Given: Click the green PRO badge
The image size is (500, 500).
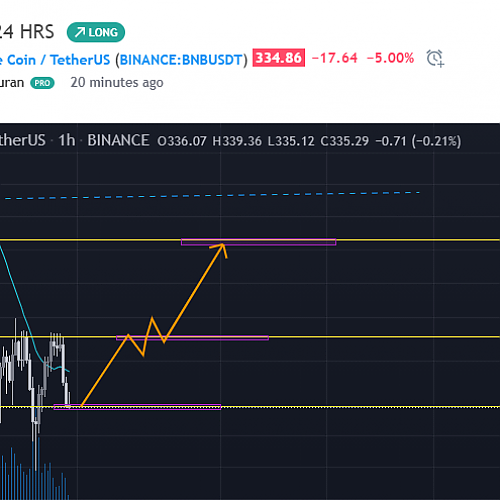Looking at the screenshot, I should click(x=42, y=83).
